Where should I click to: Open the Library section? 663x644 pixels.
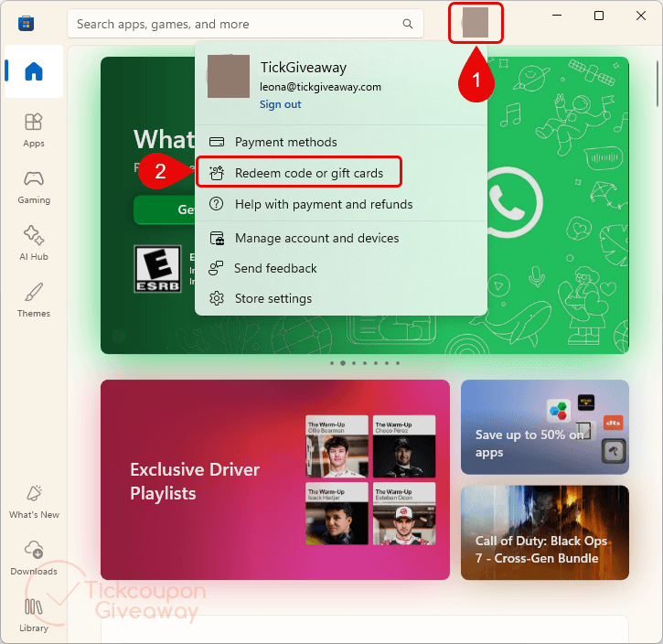coord(34,615)
